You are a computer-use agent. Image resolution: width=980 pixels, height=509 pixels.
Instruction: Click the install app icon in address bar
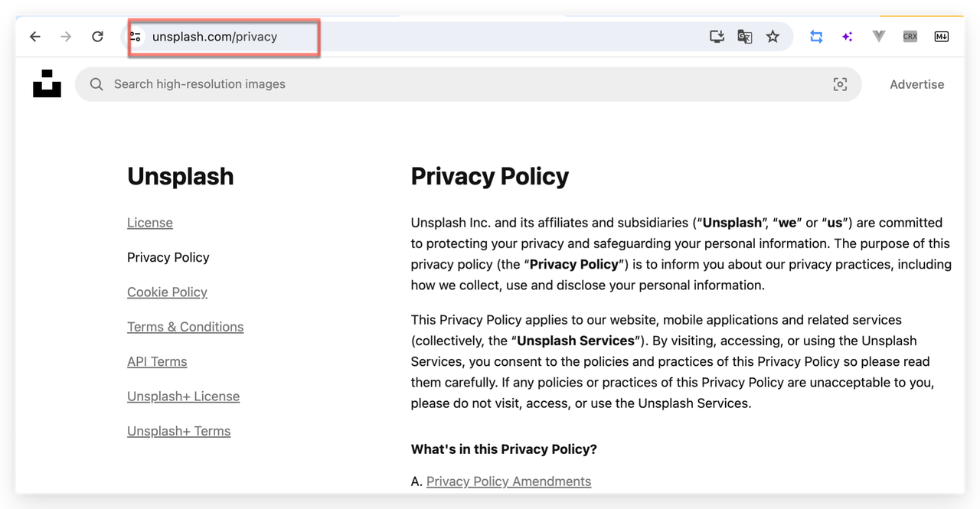[717, 37]
